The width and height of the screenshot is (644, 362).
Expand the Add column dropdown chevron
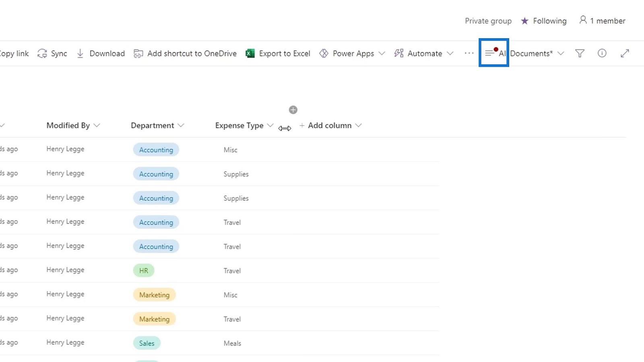pos(359,125)
